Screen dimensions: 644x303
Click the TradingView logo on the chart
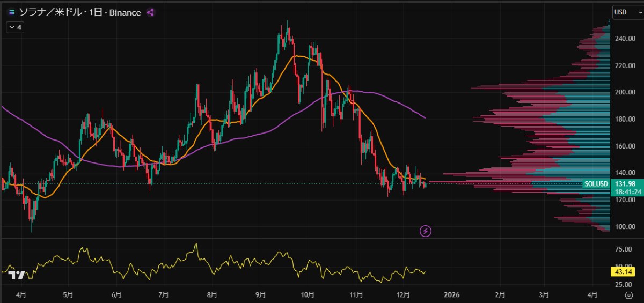(x=17, y=274)
